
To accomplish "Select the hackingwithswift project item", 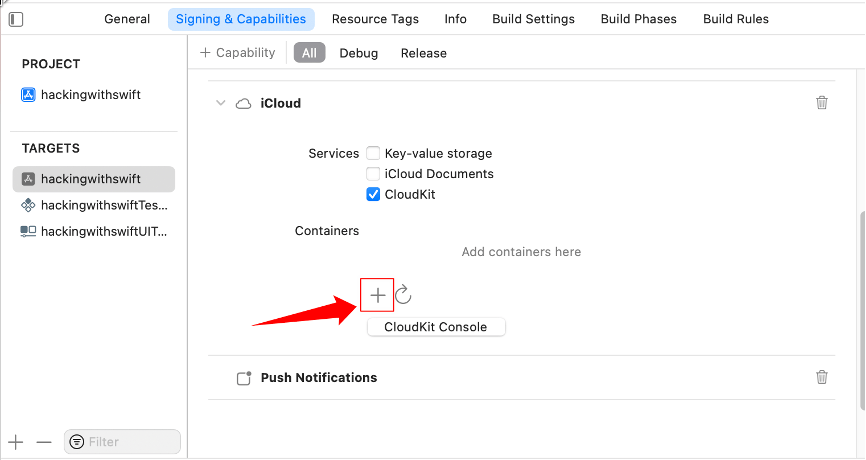I will pos(81,94).
